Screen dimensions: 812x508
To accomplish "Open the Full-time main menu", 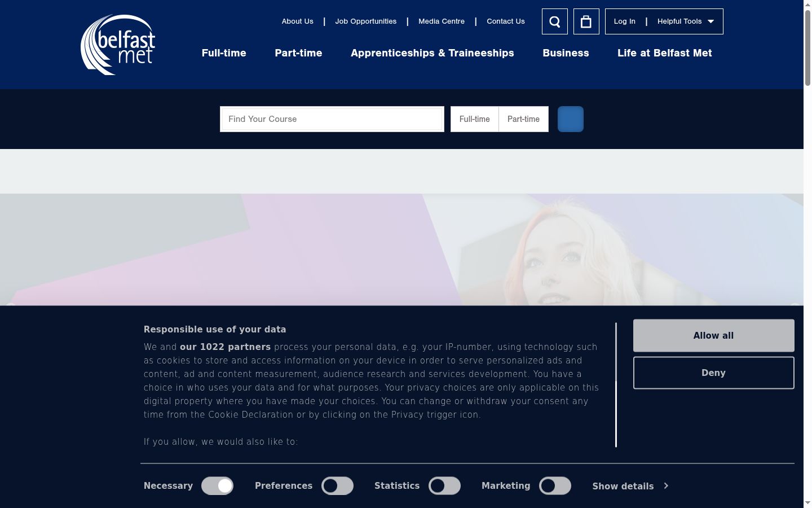I will [x=224, y=53].
